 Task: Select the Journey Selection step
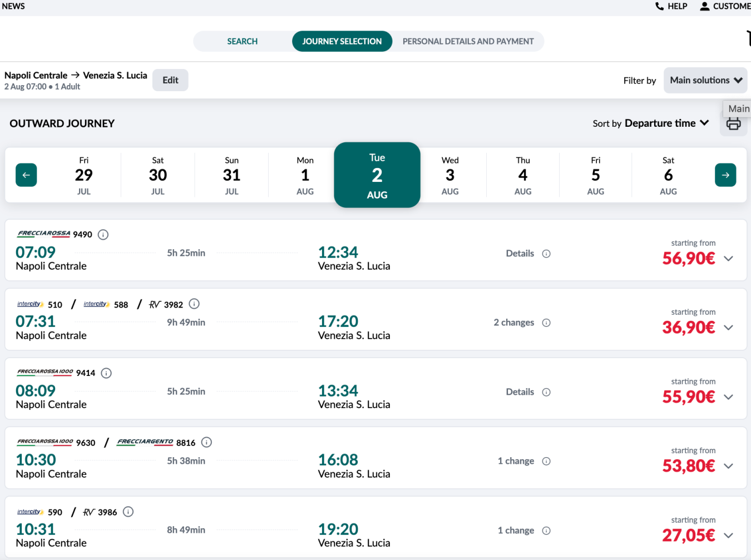[x=342, y=41]
